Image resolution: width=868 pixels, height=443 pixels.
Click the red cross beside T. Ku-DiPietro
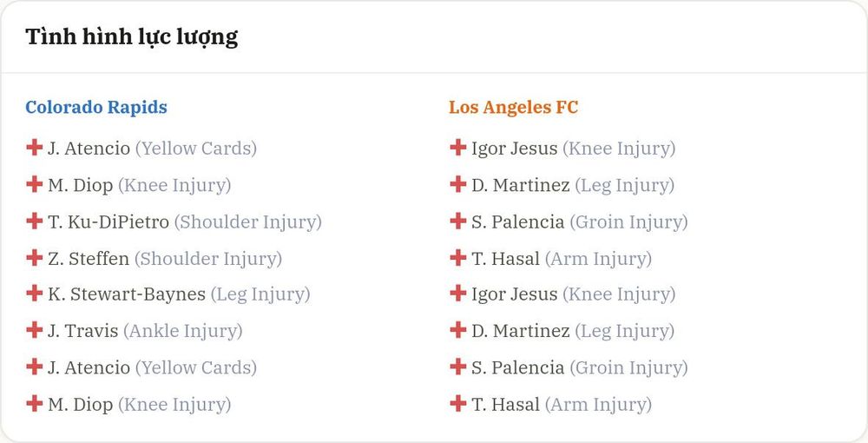[x=35, y=221]
